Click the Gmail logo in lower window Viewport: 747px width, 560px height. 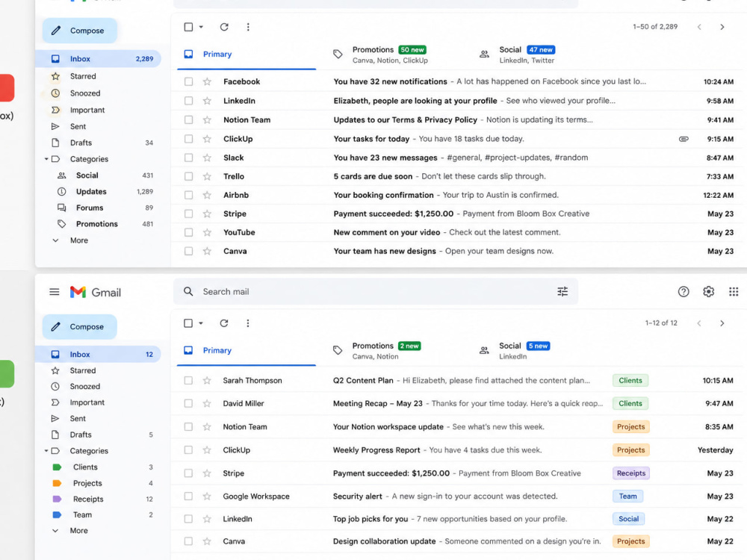[x=96, y=292]
